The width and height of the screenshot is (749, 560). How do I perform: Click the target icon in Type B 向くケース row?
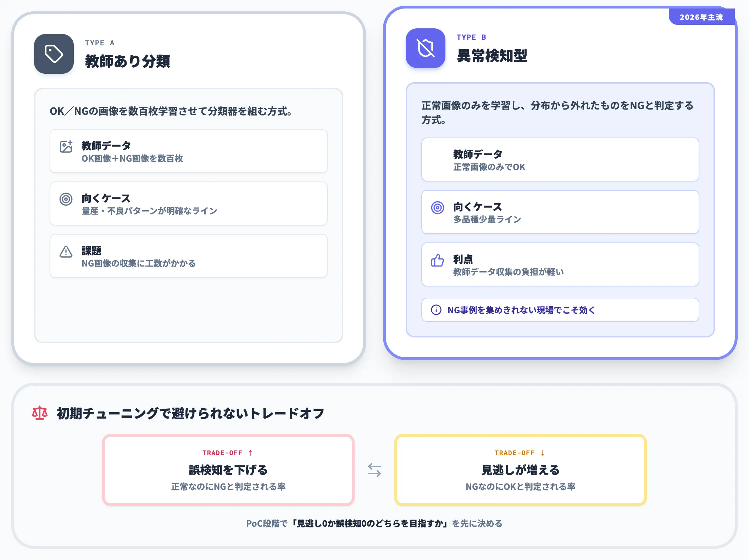(x=438, y=208)
